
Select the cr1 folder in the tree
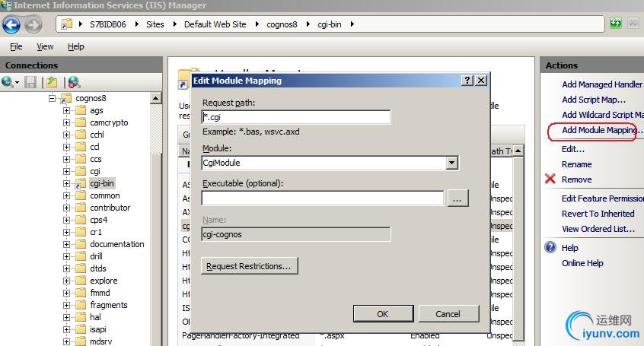96,232
